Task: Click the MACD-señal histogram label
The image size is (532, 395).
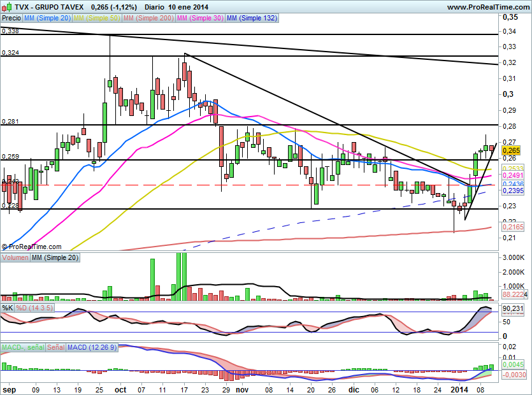Action: [x=23, y=347]
